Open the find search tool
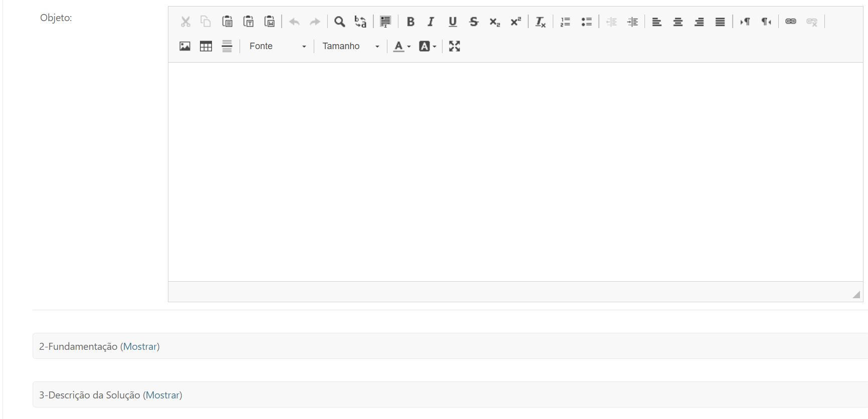 pos(340,22)
